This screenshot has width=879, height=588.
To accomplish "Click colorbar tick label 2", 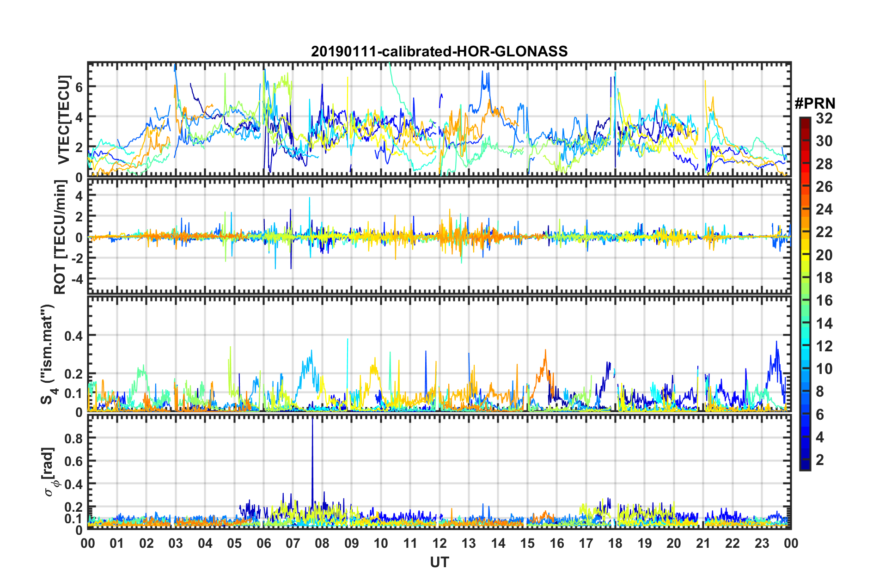I will pyautogui.click(x=820, y=459).
